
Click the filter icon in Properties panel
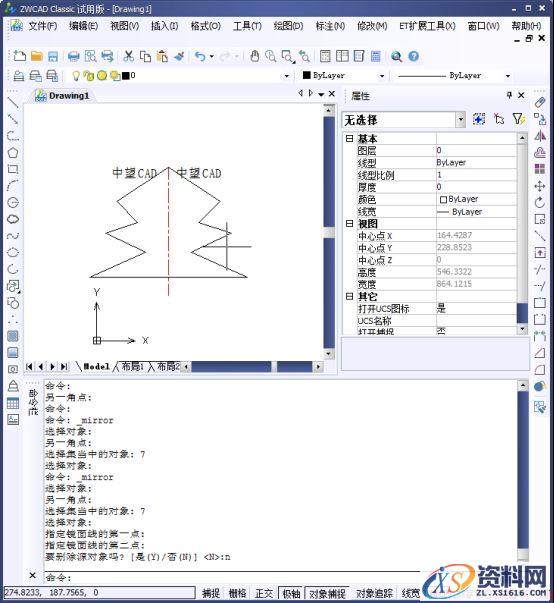click(x=519, y=119)
